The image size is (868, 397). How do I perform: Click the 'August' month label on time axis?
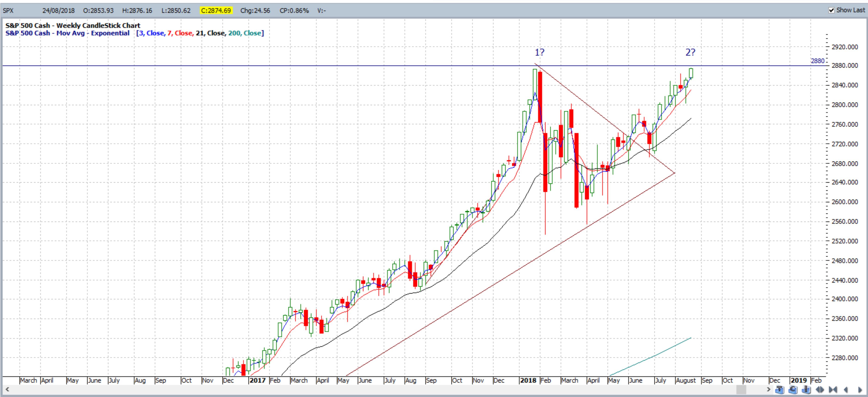pos(686,381)
